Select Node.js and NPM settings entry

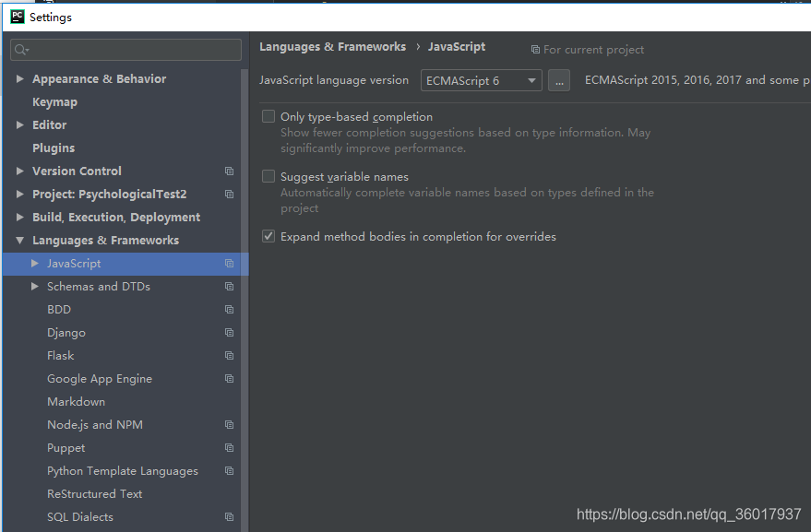coord(95,425)
